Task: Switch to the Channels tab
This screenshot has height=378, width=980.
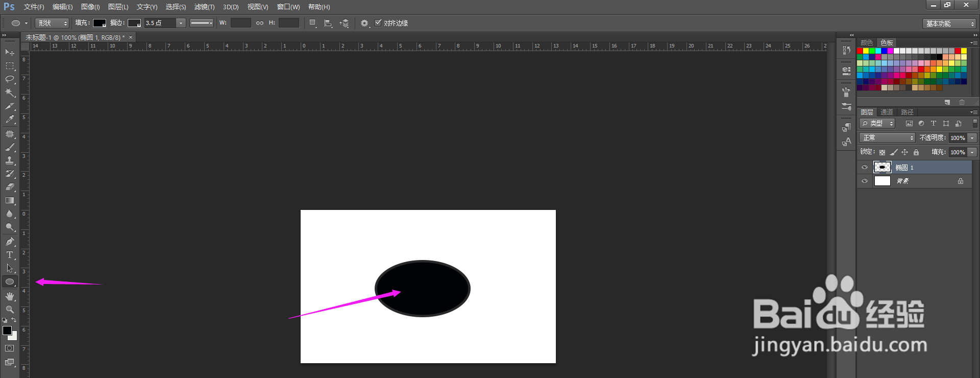Action: click(x=887, y=112)
